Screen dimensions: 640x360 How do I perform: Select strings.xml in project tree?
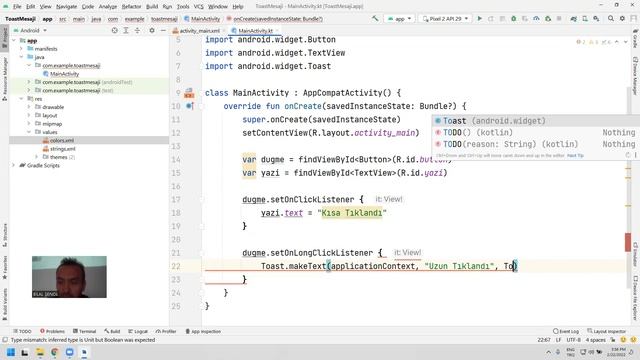coord(59,149)
